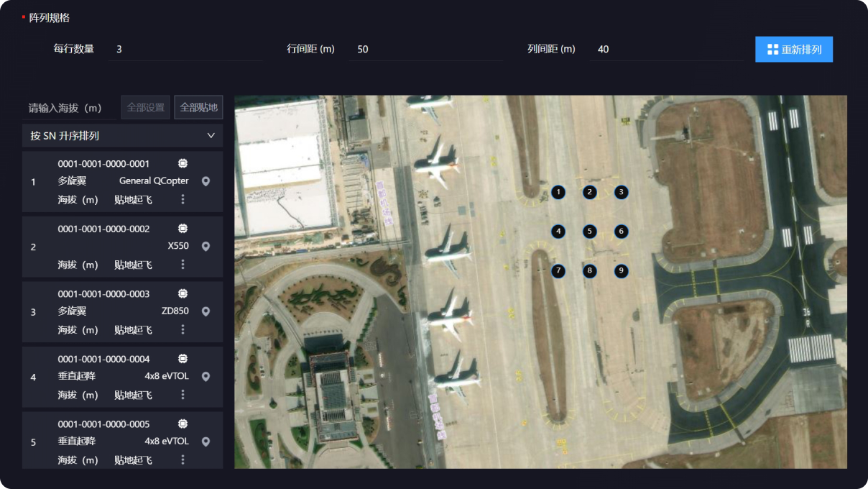Click chip icon for drone 0001-0001-0000-0005

click(x=183, y=424)
